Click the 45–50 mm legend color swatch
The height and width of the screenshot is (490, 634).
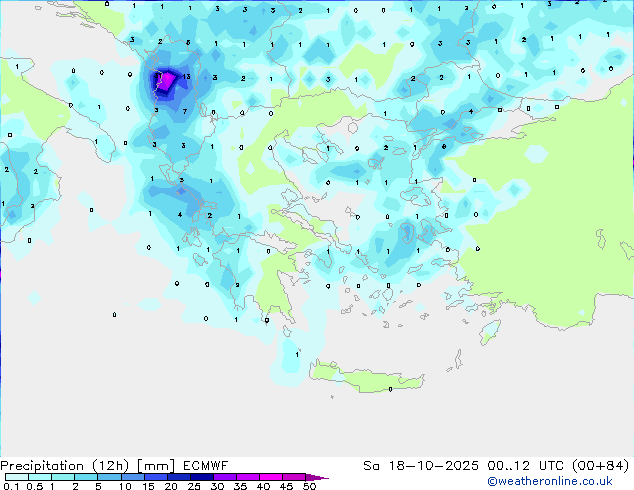pos(294,477)
